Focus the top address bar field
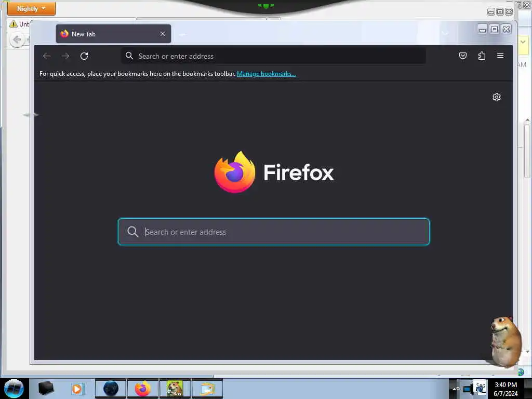The height and width of the screenshot is (399, 532). (x=273, y=56)
